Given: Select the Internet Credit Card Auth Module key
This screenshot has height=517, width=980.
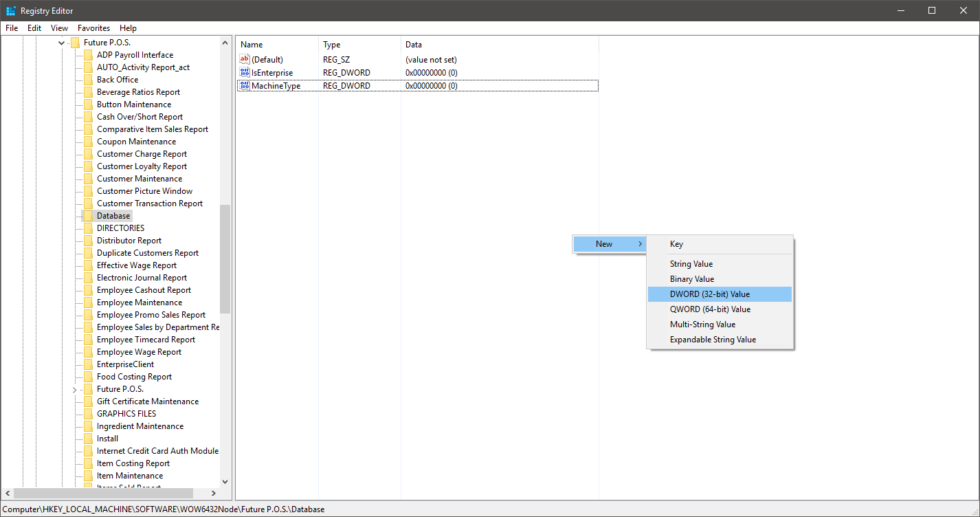Looking at the screenshot, I should point(157,451).
